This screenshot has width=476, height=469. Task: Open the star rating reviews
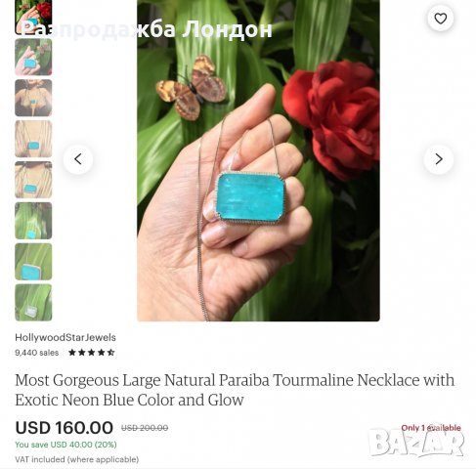click(92, 353)
